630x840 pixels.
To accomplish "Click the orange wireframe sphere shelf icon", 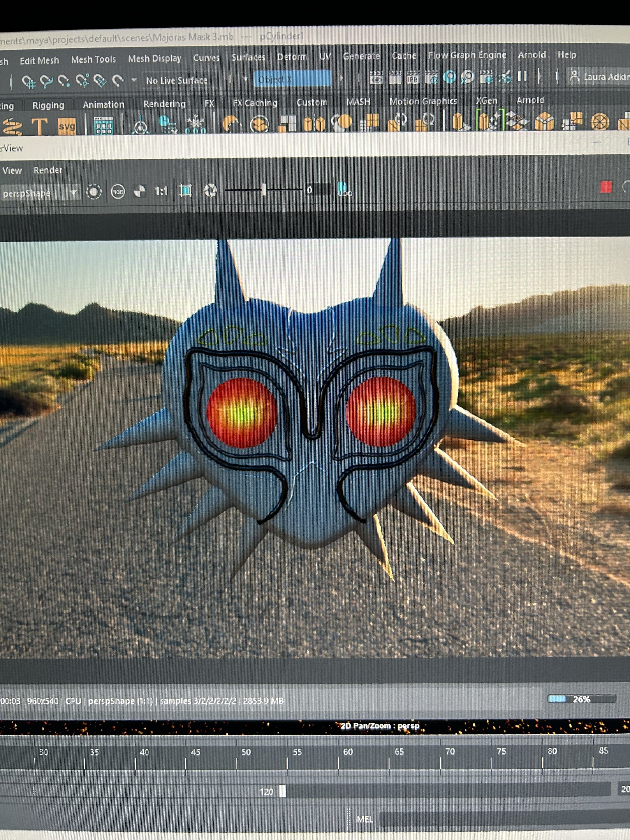I will click(x=600, y=122).
